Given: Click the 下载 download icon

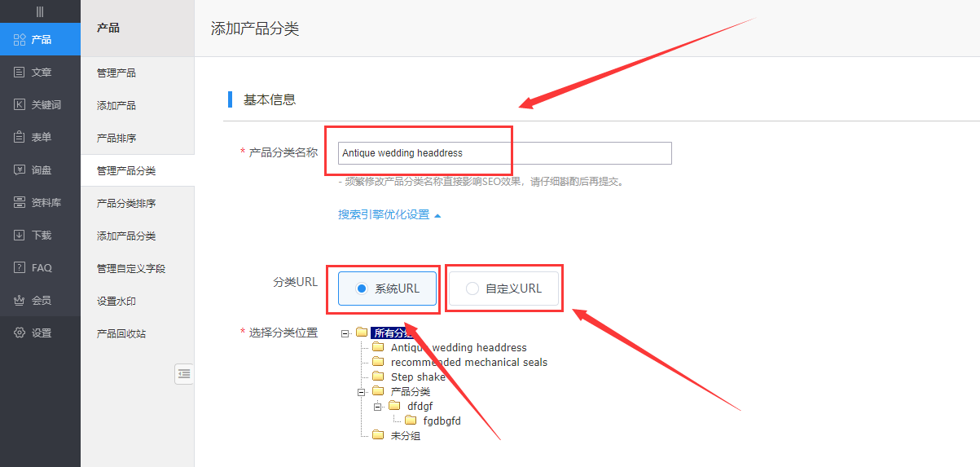Looking at the screenshot, I should pyautogui.click(x=20, y=236).
